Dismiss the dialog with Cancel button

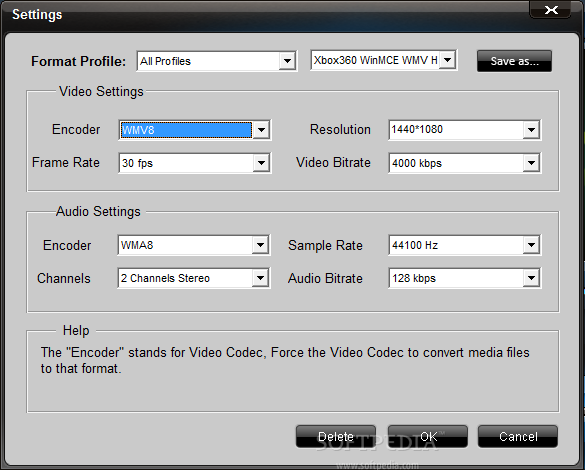point(518,436)
